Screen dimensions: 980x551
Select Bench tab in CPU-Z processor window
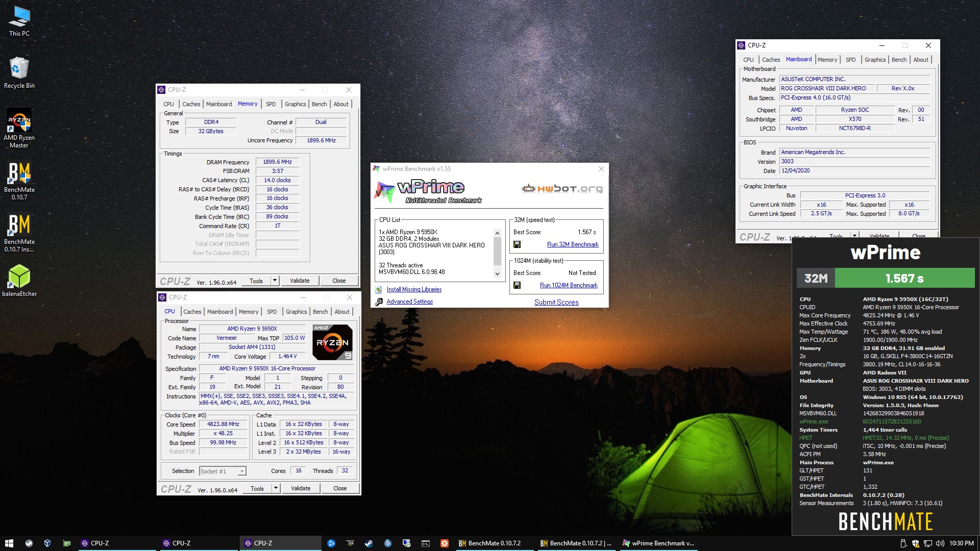[321, 312]
